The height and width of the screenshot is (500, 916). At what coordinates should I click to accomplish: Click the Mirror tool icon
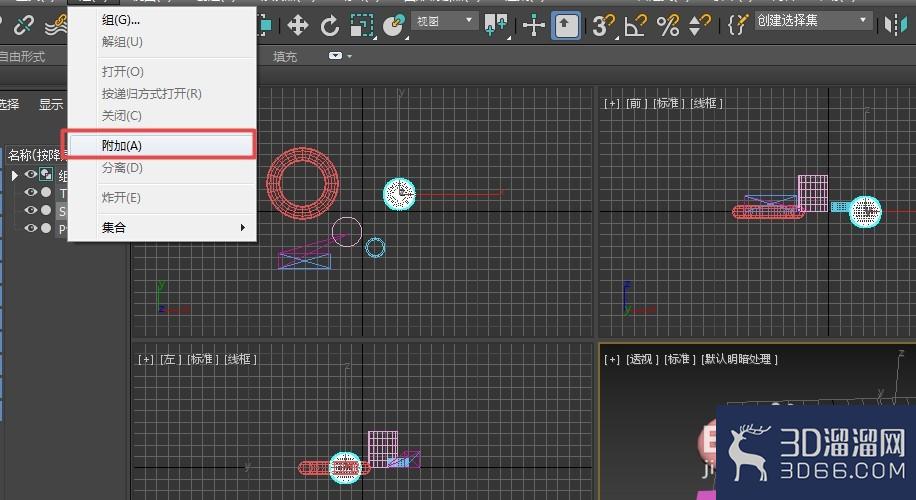click(896, 26)
